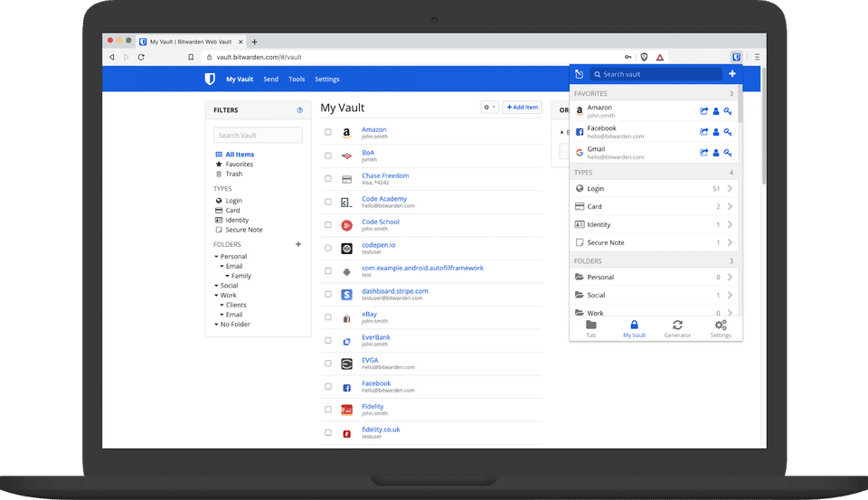This screenshot has height=500, width=868.
Task: Click the red triangle rewards icon in the address bar
Action: [x=660, y=57]
